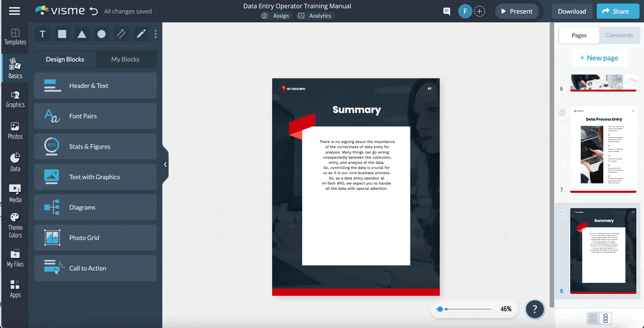Viewport: 644px width, 328px height.
Task: Click the Download button
Action: [572, 11]
